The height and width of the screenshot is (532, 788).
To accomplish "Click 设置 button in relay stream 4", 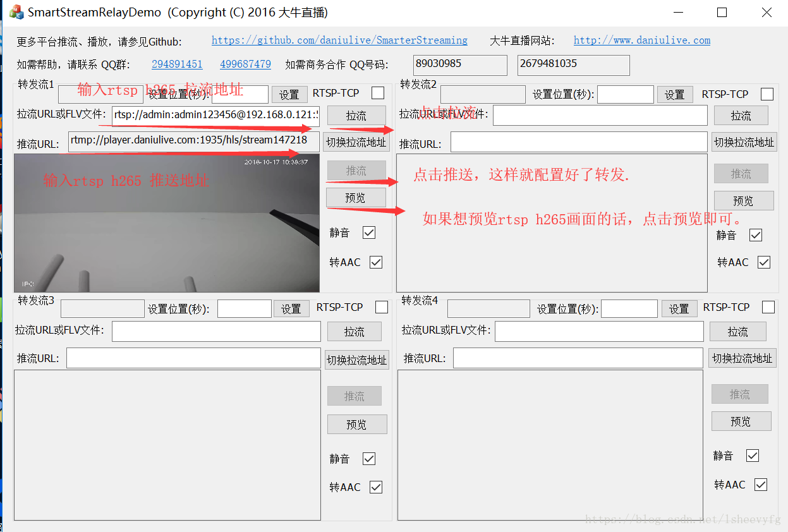I will coord(679,308).
